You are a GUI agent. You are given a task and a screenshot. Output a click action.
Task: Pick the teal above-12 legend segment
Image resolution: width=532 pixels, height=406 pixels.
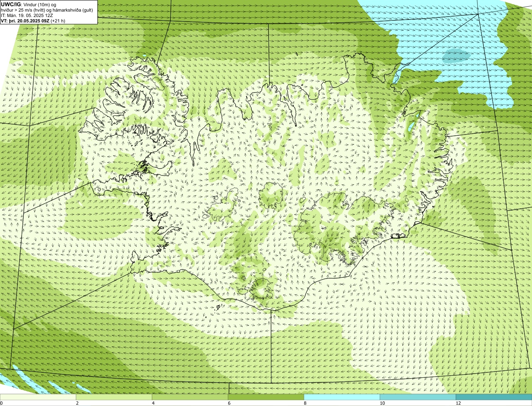(x=494, y=397)
